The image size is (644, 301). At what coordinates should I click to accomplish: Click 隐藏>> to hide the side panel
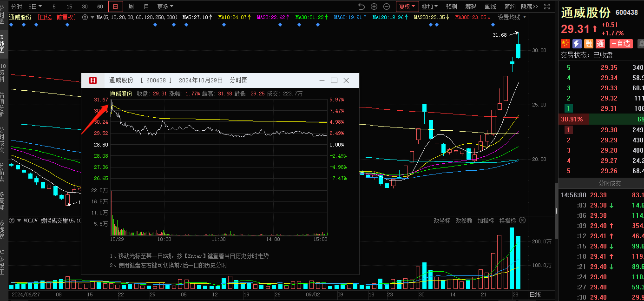pyautogui.click(x=529, y=7)
